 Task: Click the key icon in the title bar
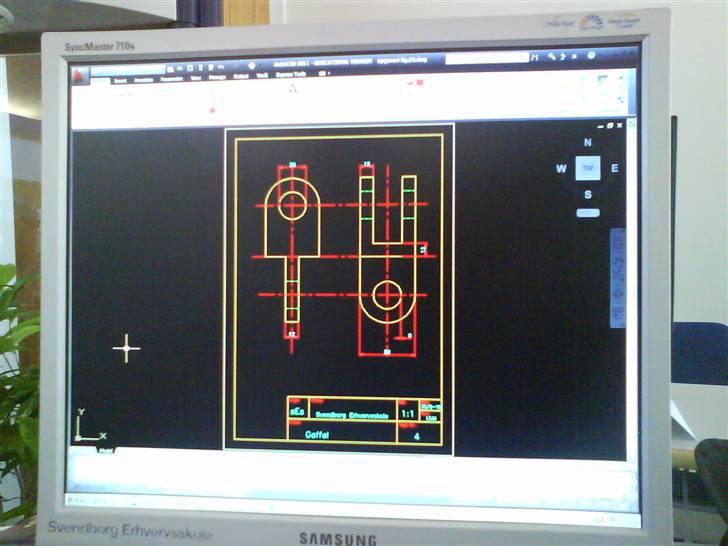552,56
